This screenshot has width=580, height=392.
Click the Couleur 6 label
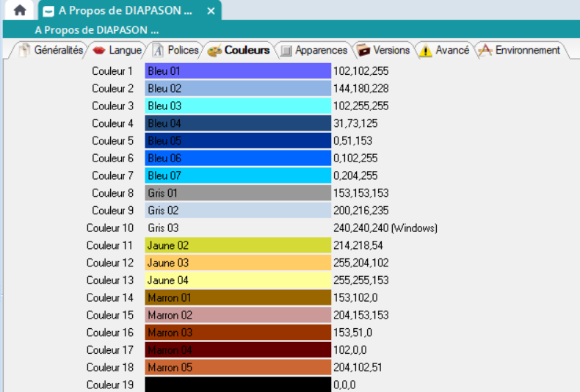pyautogui.click(x=112, y=159)
